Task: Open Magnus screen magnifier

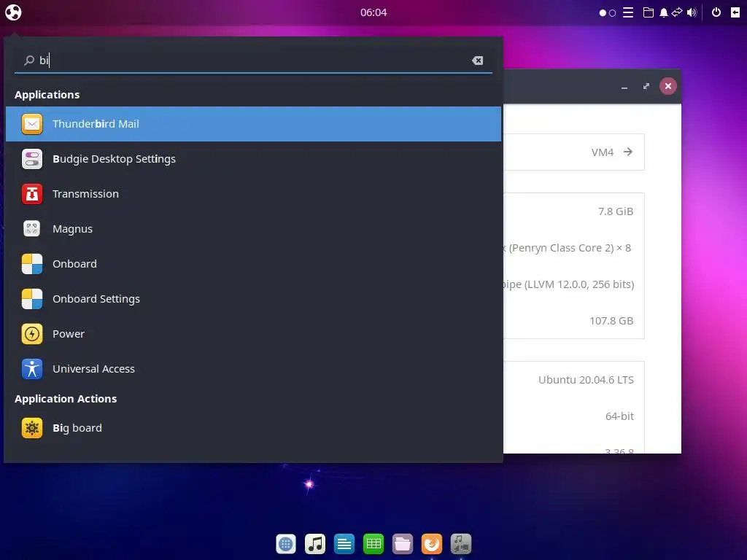Action: [253, 229]
